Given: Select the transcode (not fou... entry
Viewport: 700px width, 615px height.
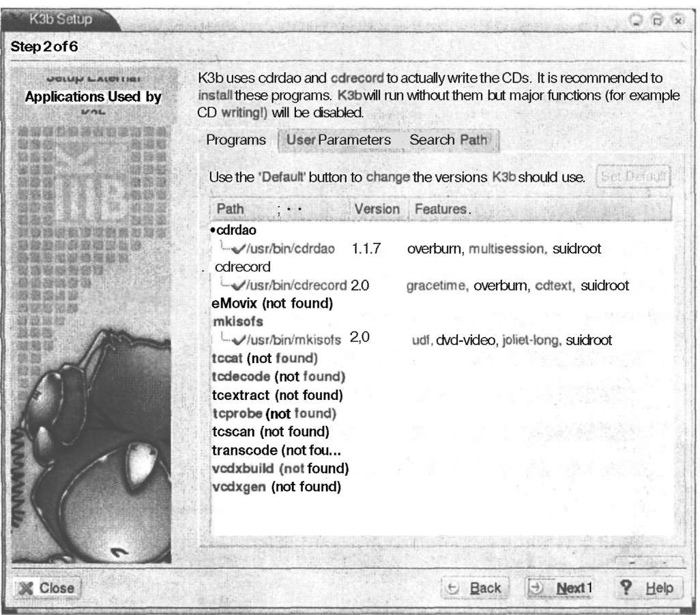Looking at the screenshot, I should 276,450.
